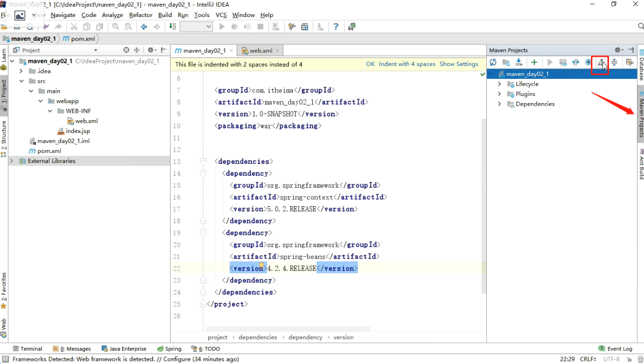
Task: Click Redo arrow in main toolbar
Action: 58,27
